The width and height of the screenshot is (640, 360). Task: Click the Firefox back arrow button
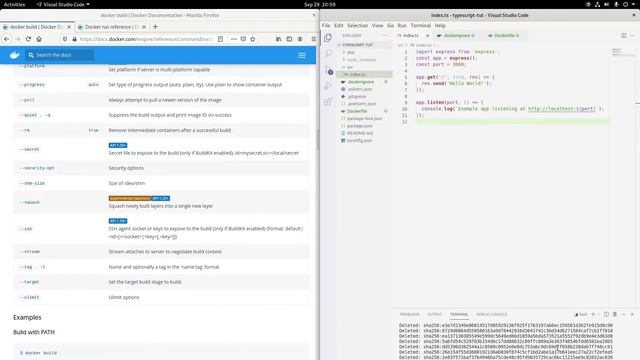tap(7, 39)
